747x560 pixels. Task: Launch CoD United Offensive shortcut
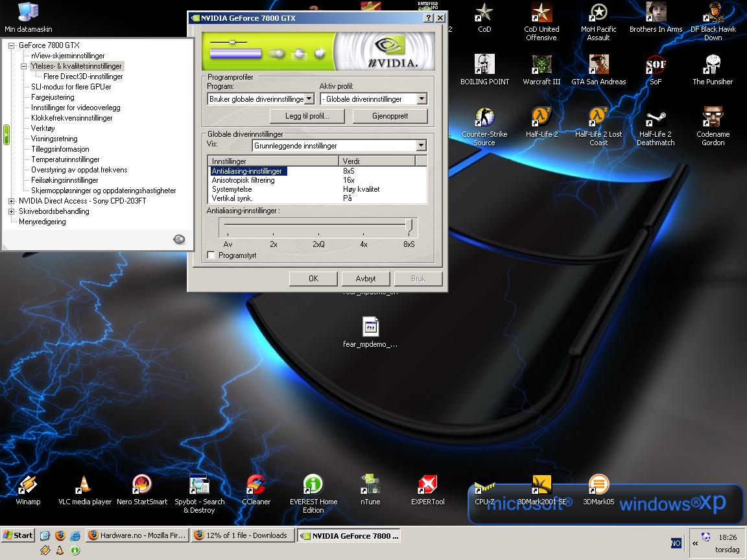[x=541, y=21]
